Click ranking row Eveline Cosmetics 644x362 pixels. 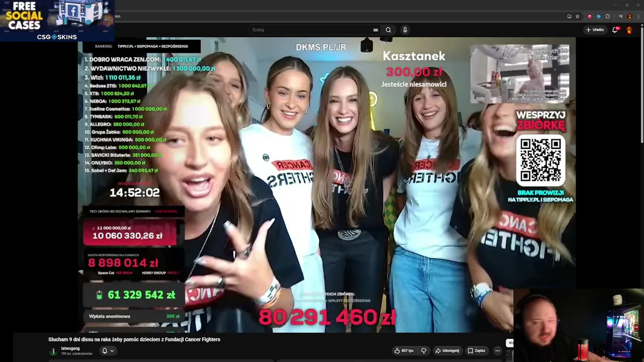[125, 109]
